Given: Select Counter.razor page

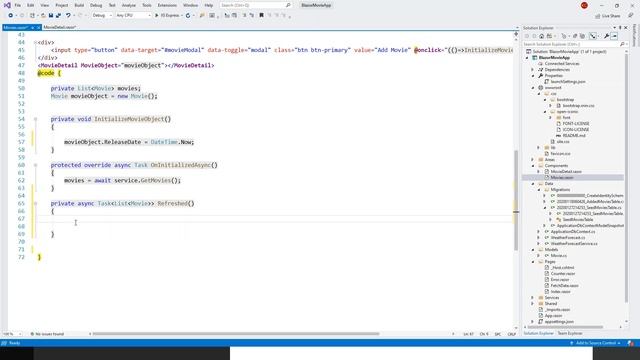Looking at the screenshot, I should 562,274.
